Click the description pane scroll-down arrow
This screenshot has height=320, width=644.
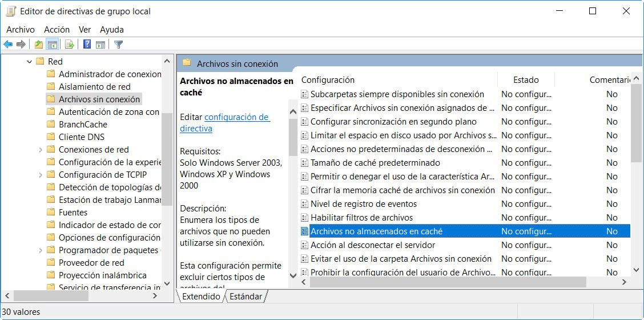293,275
